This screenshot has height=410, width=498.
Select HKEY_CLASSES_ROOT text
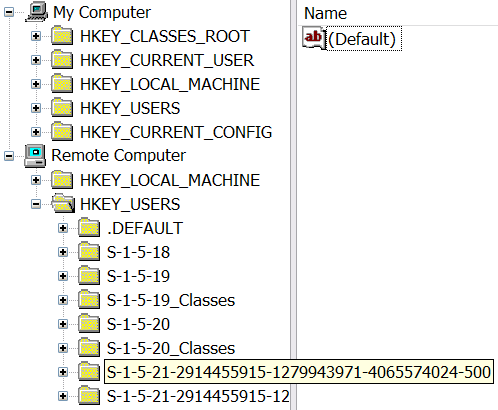click(165, 36)
